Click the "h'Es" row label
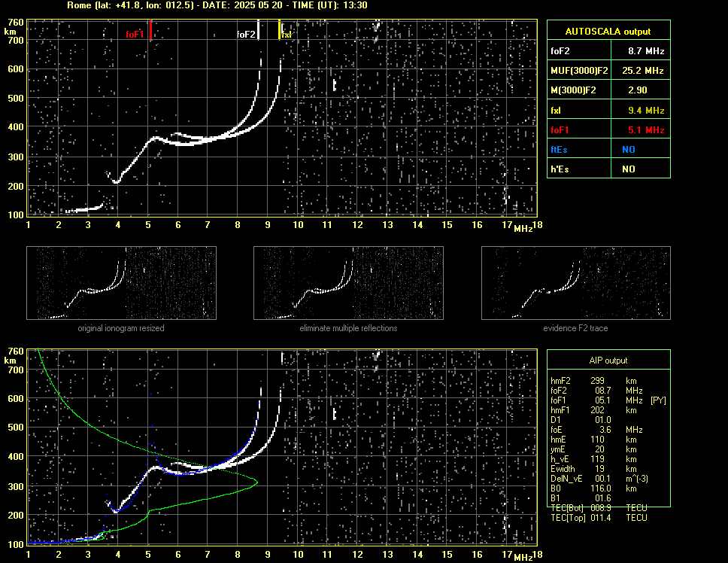Viewport: 728px width, 563px height. [560, 169]
